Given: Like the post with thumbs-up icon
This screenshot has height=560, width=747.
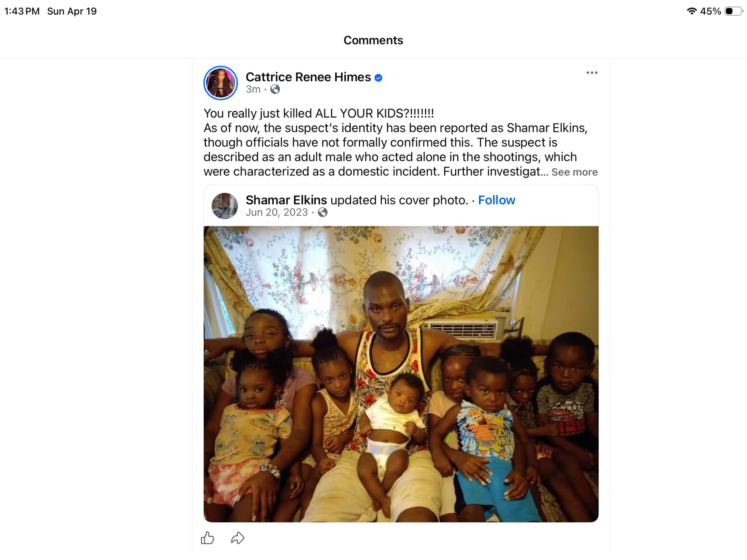Looking at the screenshot, I should [208, 538].
